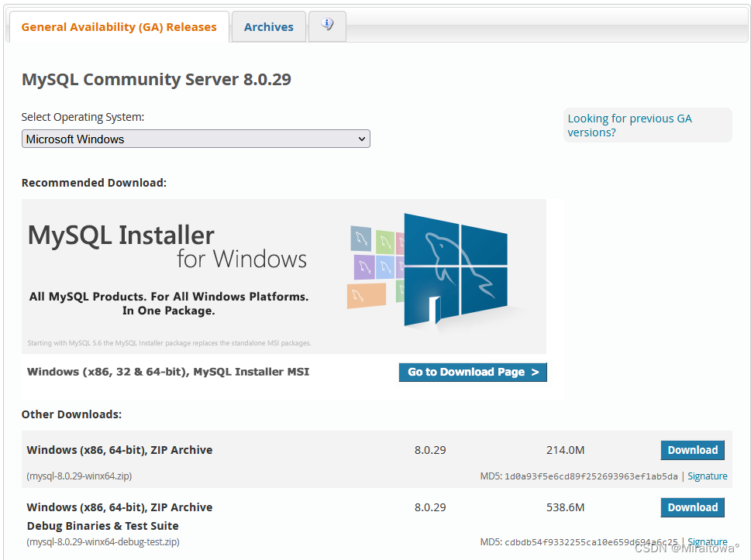Click the file name (mysql-8.0.29-winx64.zip)
This screenshot has width=751, height=560.
[x=79, y=476]
